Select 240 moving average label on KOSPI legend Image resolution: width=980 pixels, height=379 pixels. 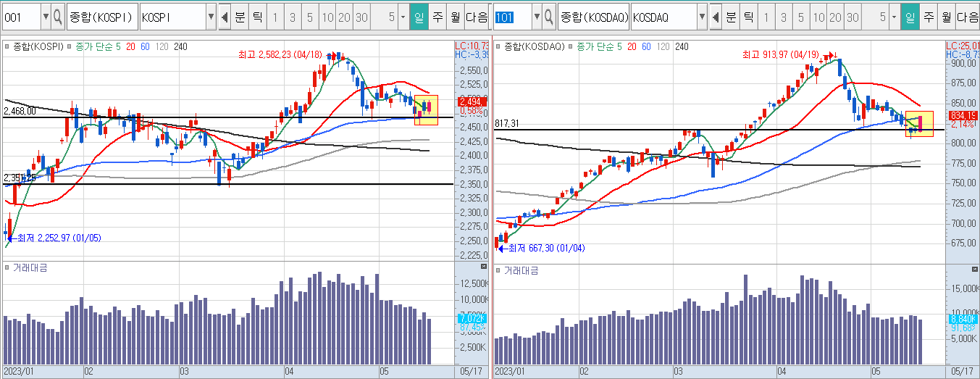click(x=180, y=46)
